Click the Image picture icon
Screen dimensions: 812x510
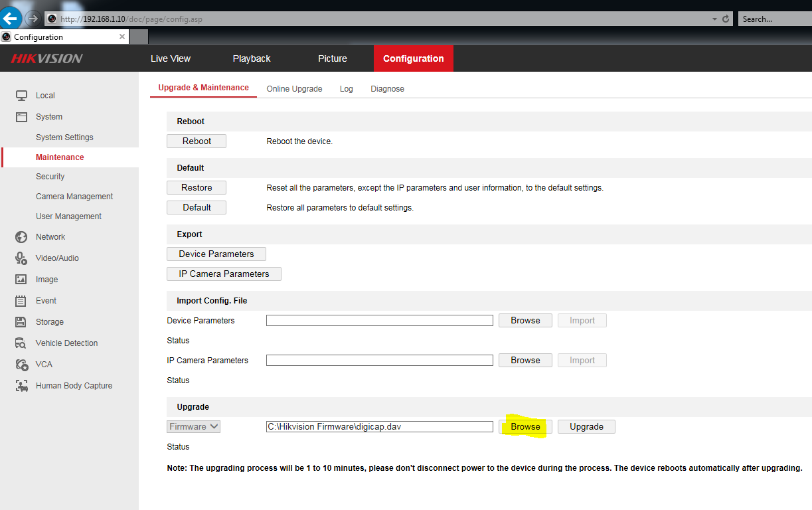21,280
